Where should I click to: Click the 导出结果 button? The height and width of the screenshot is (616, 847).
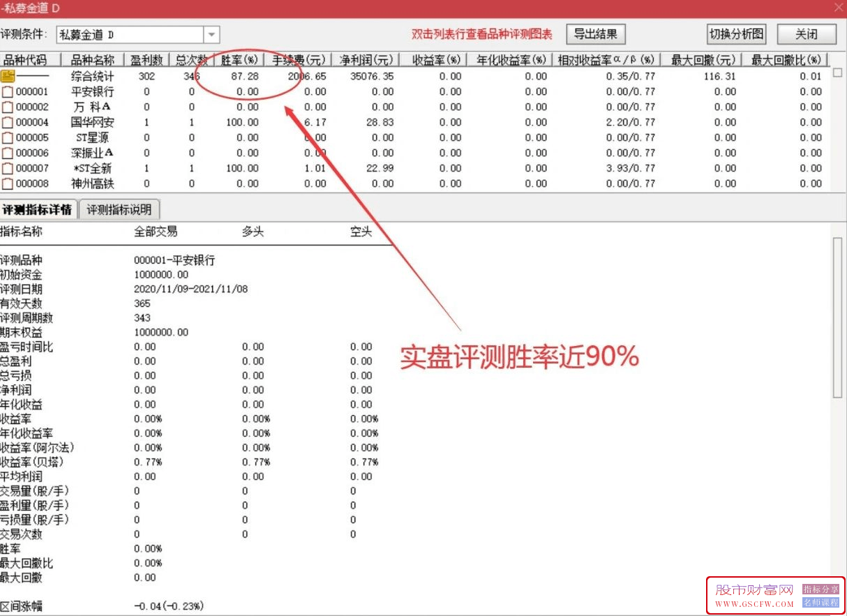pos(596,34)
